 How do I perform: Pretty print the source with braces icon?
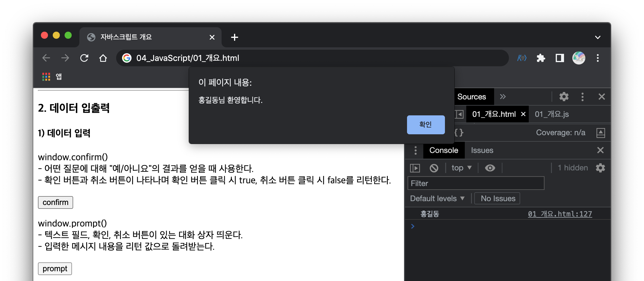click(x=459, y=133)
